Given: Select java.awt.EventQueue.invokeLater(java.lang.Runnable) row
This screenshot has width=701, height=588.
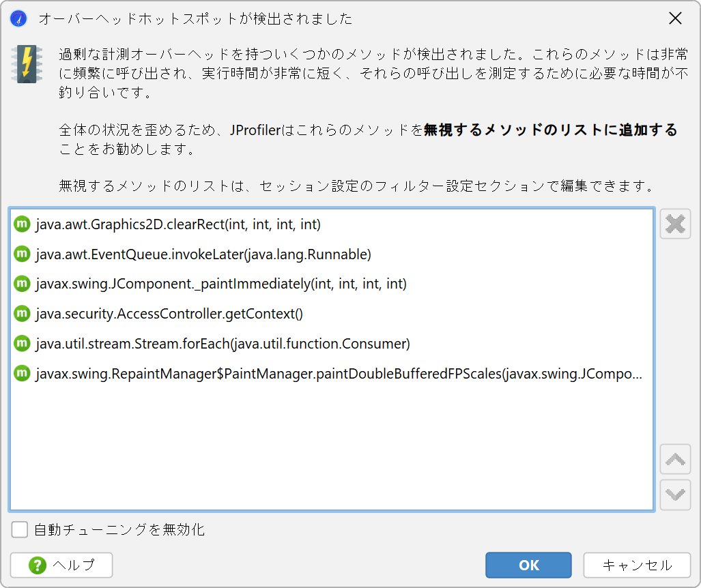Looking at the screenshot, I should click(332, 254).
